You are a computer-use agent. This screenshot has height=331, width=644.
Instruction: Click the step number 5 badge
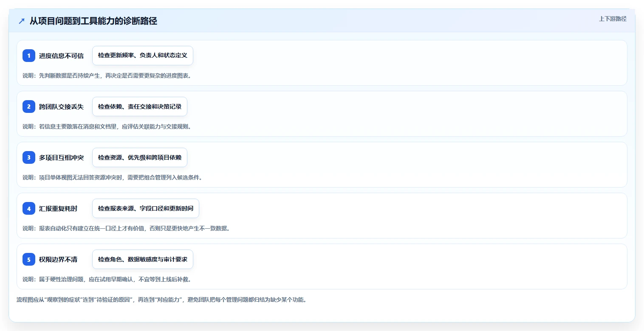pos(29,259)
